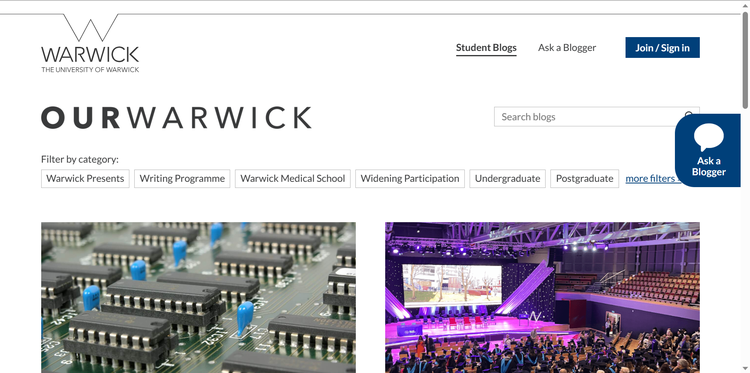
Task: Open the Student Blogs tab
Action: 486,48
